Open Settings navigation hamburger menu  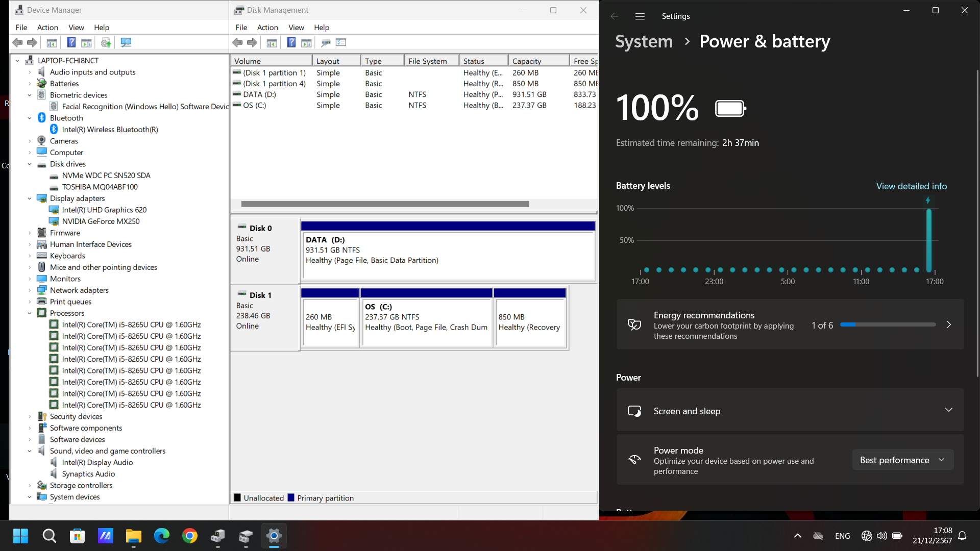pyautogui.click(x=640, y=16)
